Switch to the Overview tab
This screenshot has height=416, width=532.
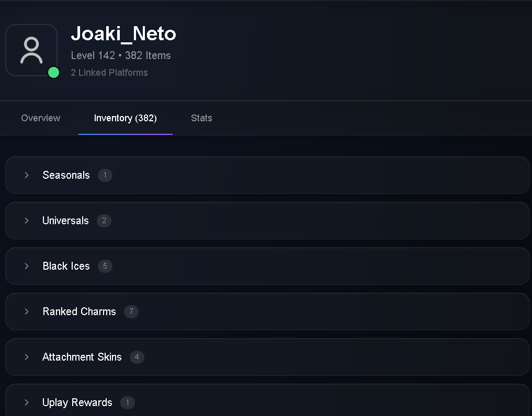[x=41, y=118]
